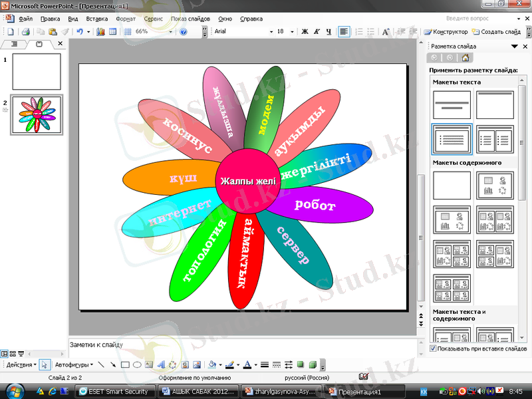532x399 pixels.
Task: Click the Конструктор button
Action: pyautogui.click(x=446, y=31)
